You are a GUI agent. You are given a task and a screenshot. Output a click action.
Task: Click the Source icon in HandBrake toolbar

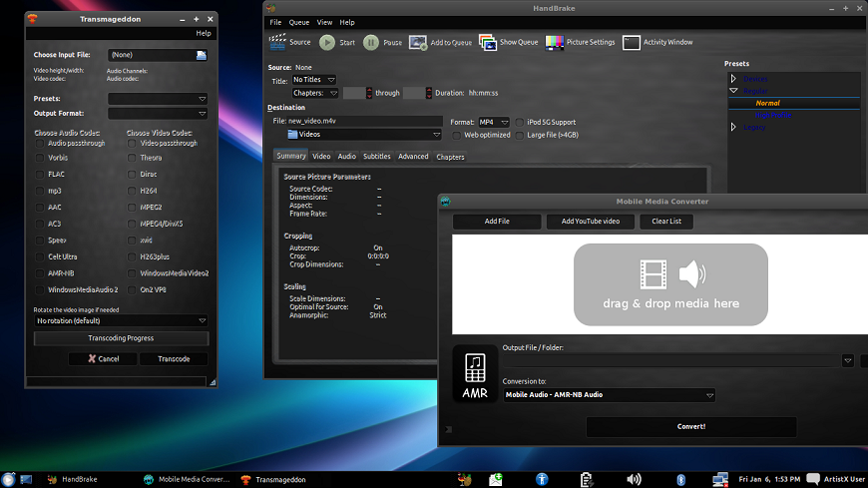pos(277,42)
